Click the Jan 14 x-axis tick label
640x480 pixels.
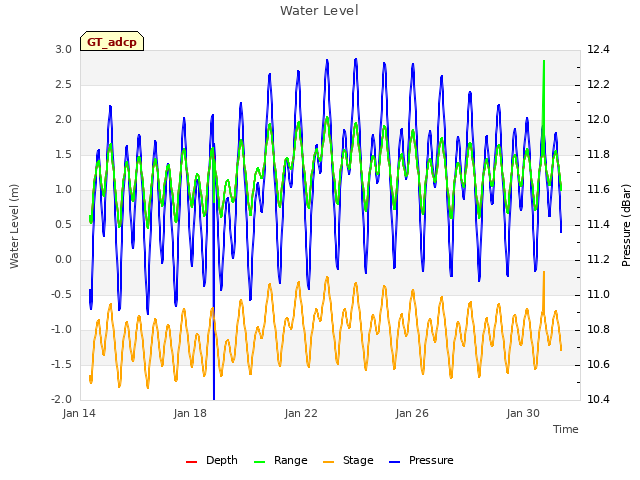79,413
